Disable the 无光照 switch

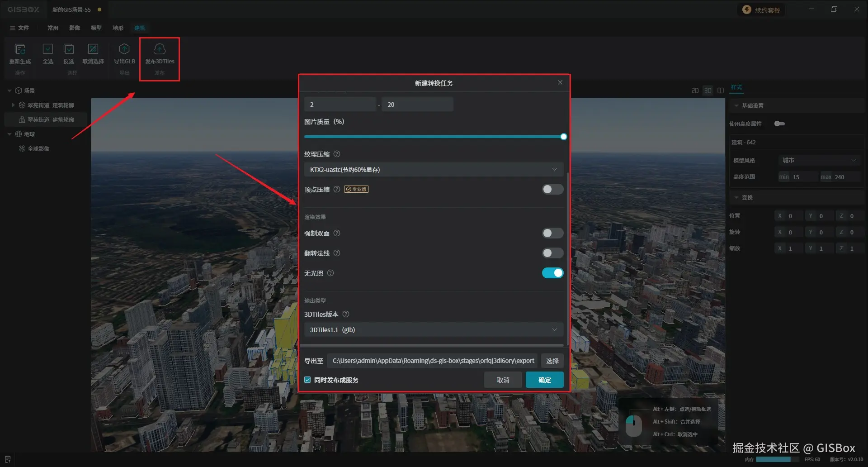point(552,273)
